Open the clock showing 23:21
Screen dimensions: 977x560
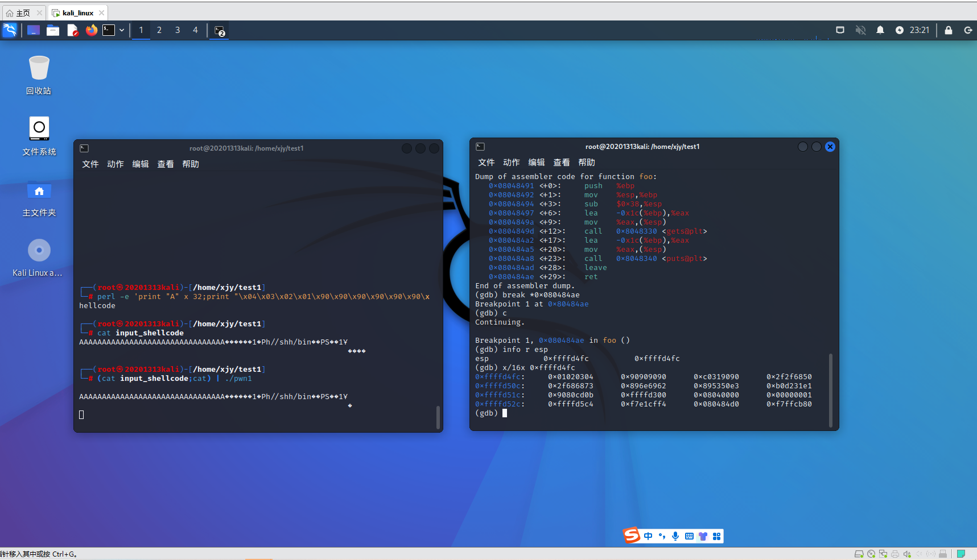(x=920, y=30)
